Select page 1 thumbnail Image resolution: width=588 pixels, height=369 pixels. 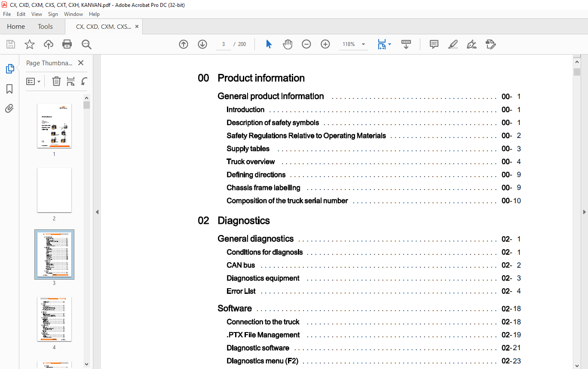54,126
